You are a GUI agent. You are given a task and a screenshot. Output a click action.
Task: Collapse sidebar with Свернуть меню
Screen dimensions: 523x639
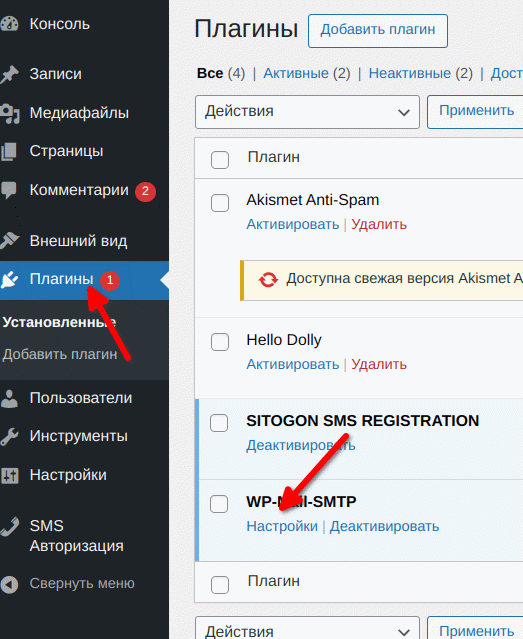click(x=67, y=584)
